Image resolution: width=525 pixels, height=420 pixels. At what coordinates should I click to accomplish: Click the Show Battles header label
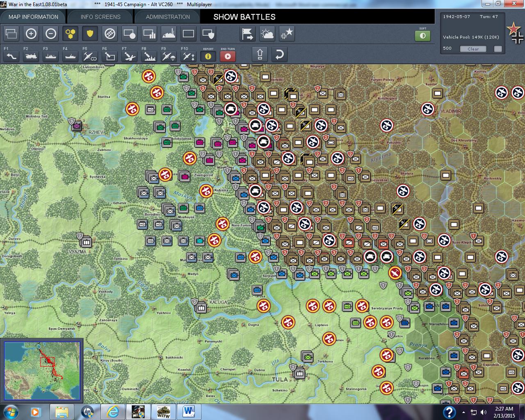(x=244, y=17)
